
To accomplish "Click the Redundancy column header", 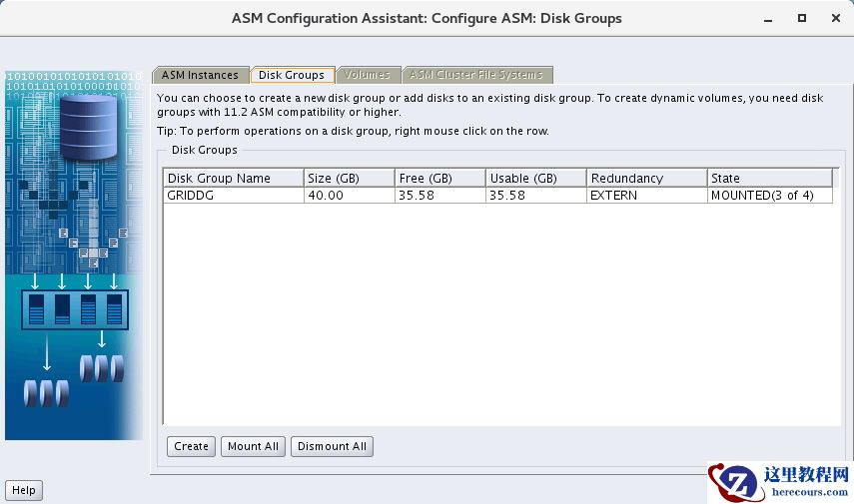I will tap(646, 178).
